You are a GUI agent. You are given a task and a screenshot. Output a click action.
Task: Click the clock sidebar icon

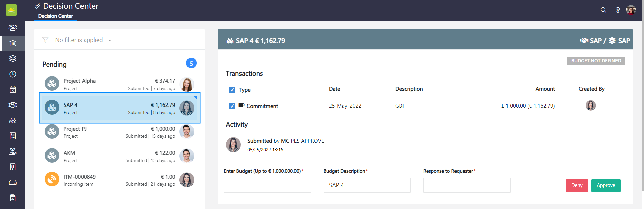13,74
